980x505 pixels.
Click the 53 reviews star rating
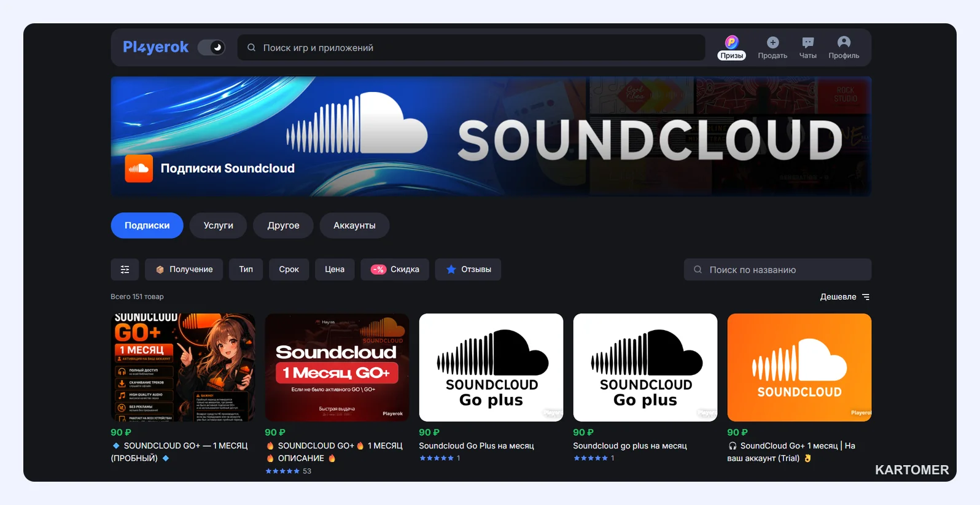coord(288,471)
